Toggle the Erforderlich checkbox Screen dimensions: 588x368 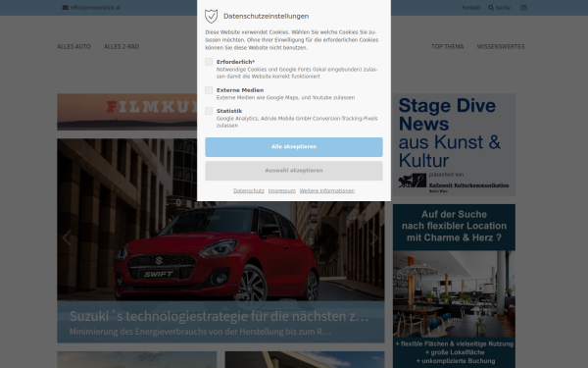(x=209, y=62)
